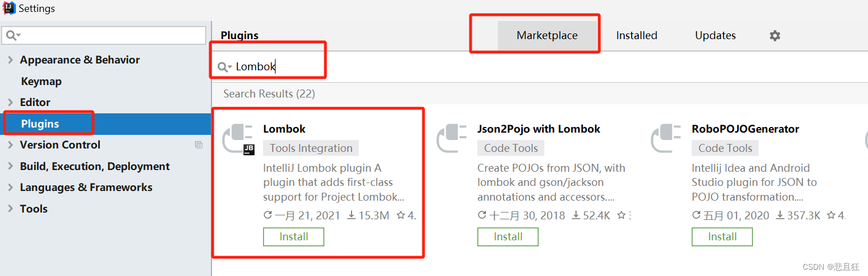Select Plugins in settings tree
868x276 pixels.
pyautogui.click(x=105, y=124)
